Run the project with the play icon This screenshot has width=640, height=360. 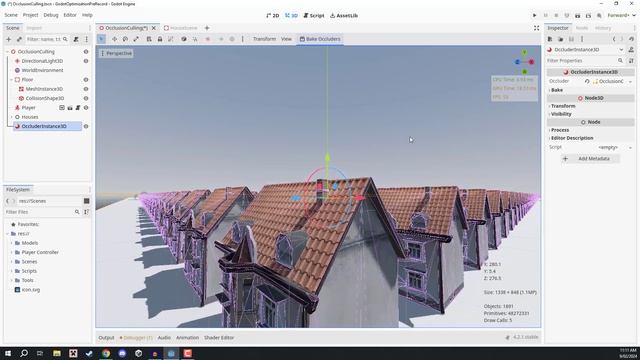point(534,16)
